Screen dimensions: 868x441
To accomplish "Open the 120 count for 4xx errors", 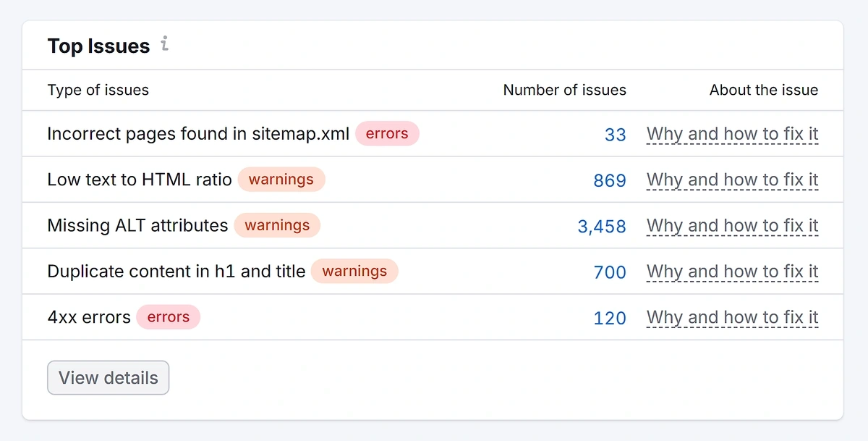I will [x=610, y=318].
